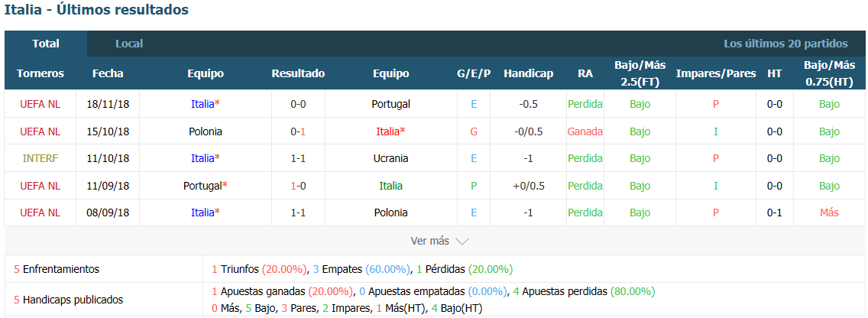Select the Total tab
The image size is (868, 318).
(x=46, y=44)
